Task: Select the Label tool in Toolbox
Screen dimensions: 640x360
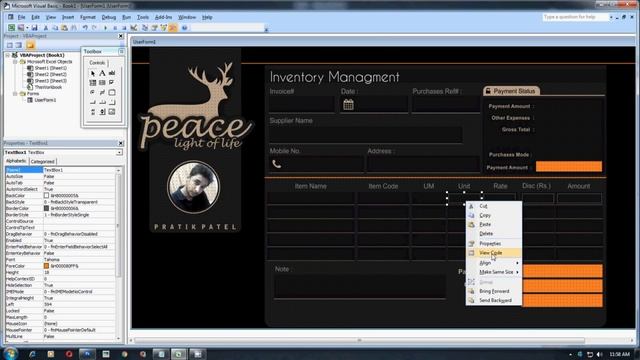Action: (102, 73)
